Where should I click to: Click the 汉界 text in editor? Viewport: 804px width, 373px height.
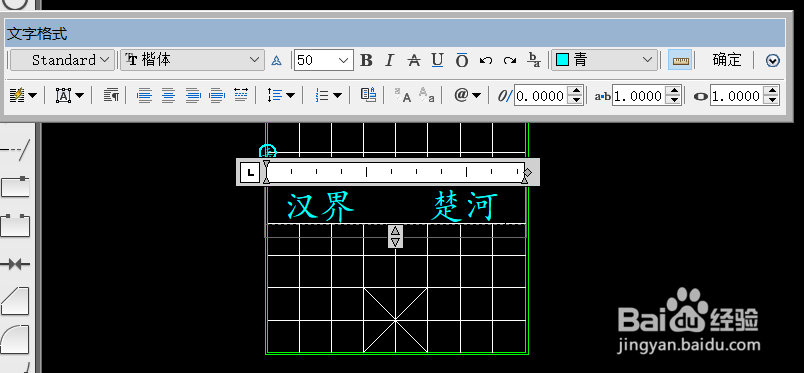pos(320,207)
